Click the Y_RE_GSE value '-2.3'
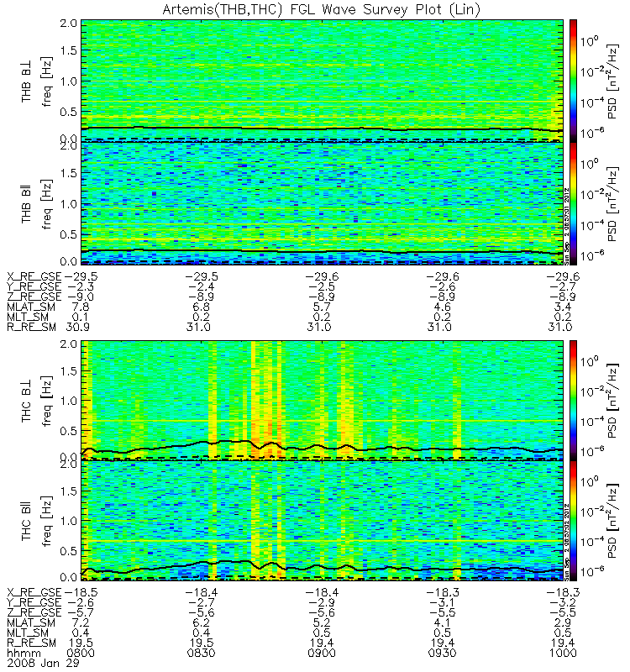This screenshot has height=672, width=630. (x=80, y=286)
